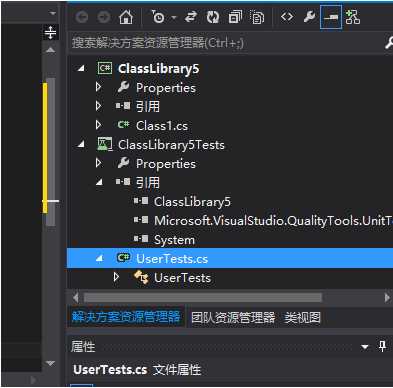Select the ClassLibrary5 reference item

pos(192,202)
